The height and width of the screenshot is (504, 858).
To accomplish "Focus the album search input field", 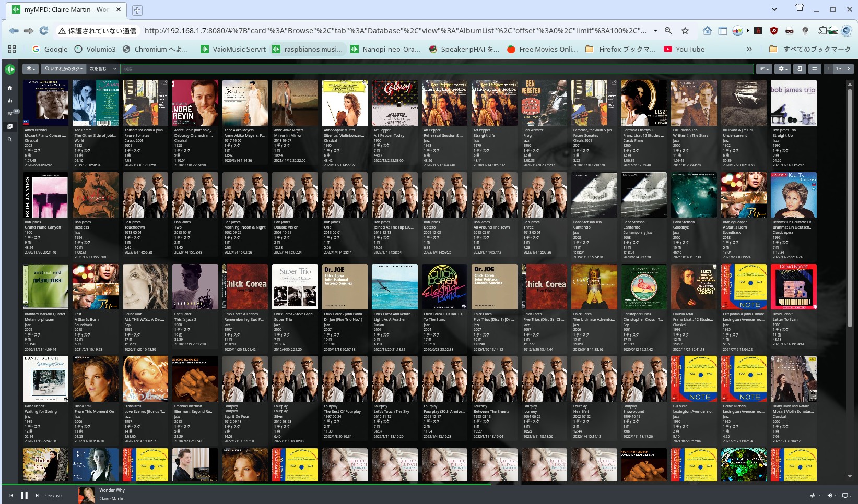I will (437, 69).
